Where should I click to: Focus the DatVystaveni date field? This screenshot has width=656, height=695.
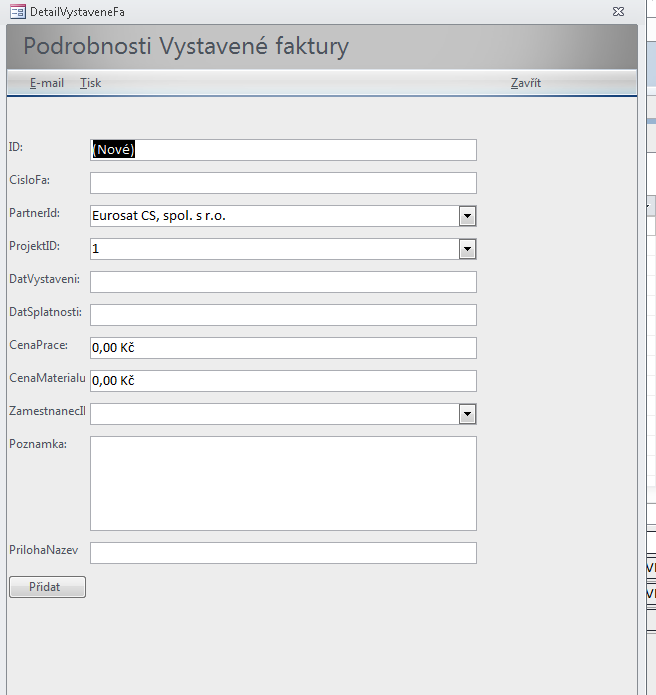(x=283, y=282)
